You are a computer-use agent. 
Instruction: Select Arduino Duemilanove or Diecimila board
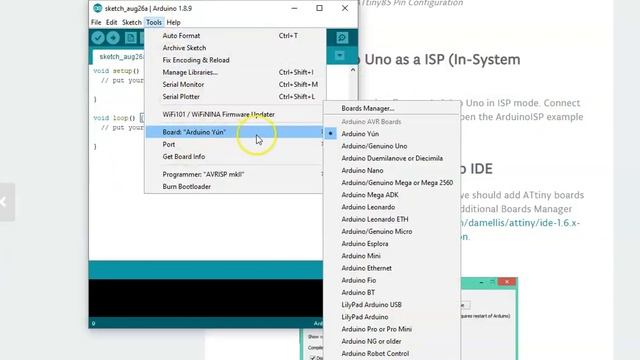tap(392, 158)
